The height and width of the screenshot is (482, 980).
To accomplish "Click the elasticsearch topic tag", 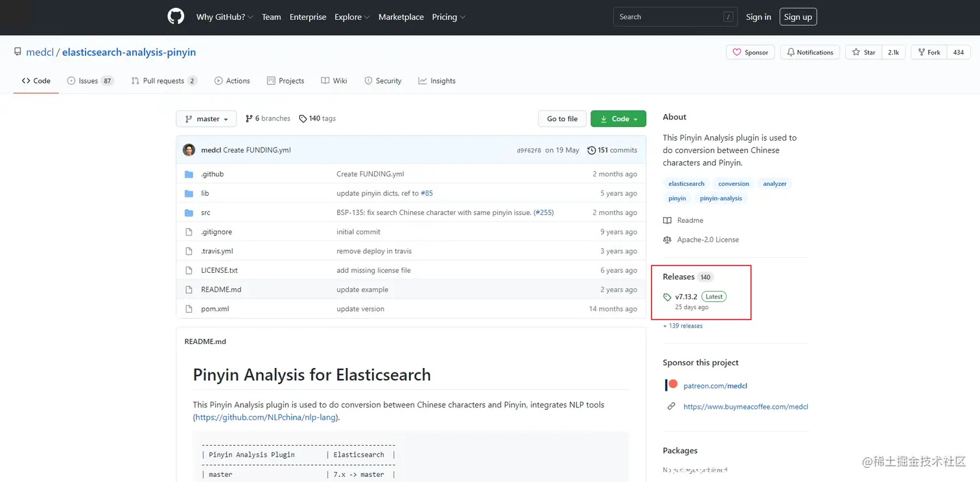I will pos(686,184).
